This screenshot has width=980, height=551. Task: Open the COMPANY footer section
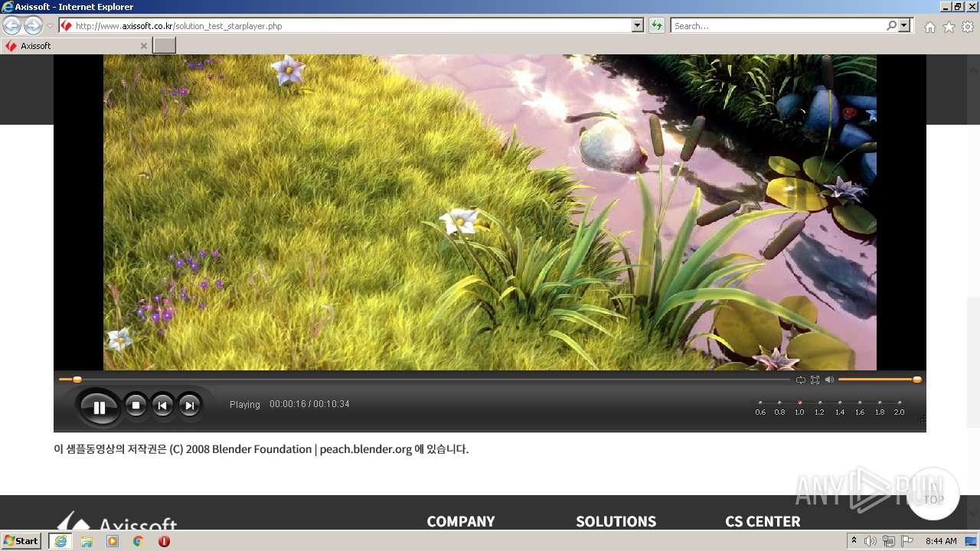pyautogui.click(x=461, y=521)
